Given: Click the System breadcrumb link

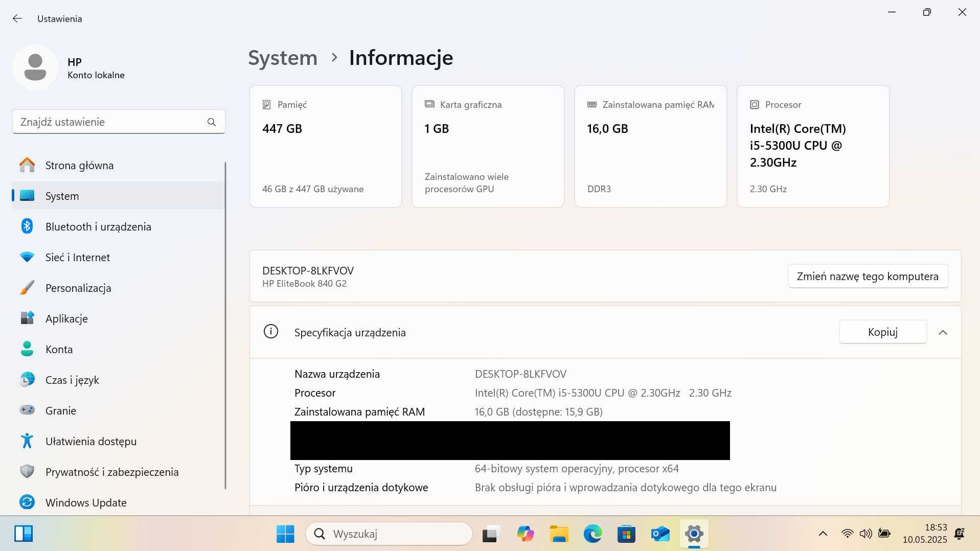Looking at the screenshot, I should coord(283,58).
